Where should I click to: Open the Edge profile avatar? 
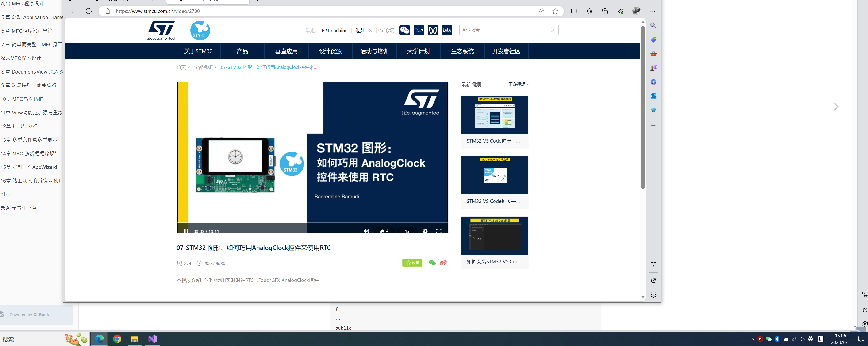pos(636,11)
